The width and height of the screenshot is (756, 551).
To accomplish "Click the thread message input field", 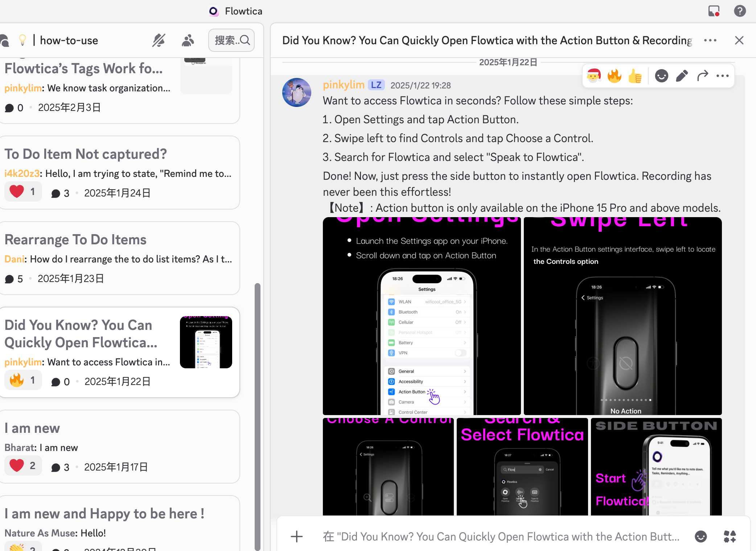I will pos(501,536).
